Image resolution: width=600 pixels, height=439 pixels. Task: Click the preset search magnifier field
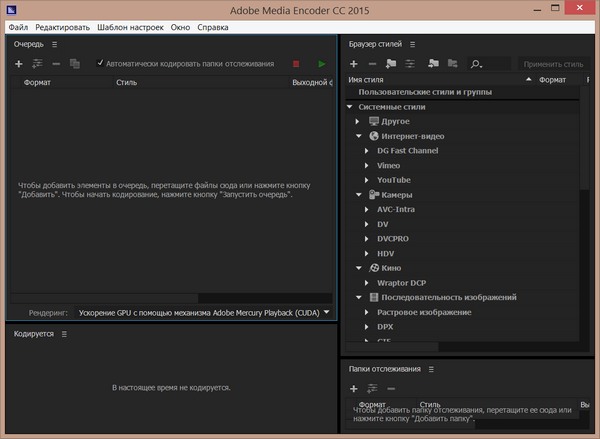(489, 64)
